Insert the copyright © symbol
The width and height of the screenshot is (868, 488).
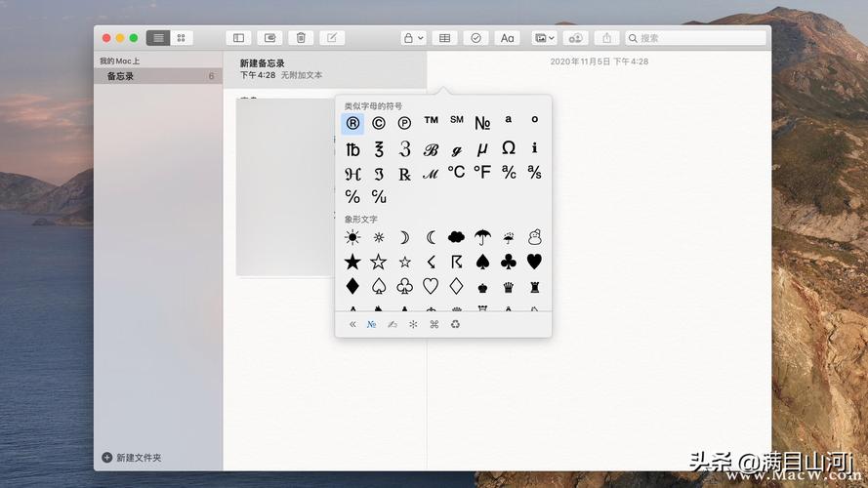click(x=378, y=123)
